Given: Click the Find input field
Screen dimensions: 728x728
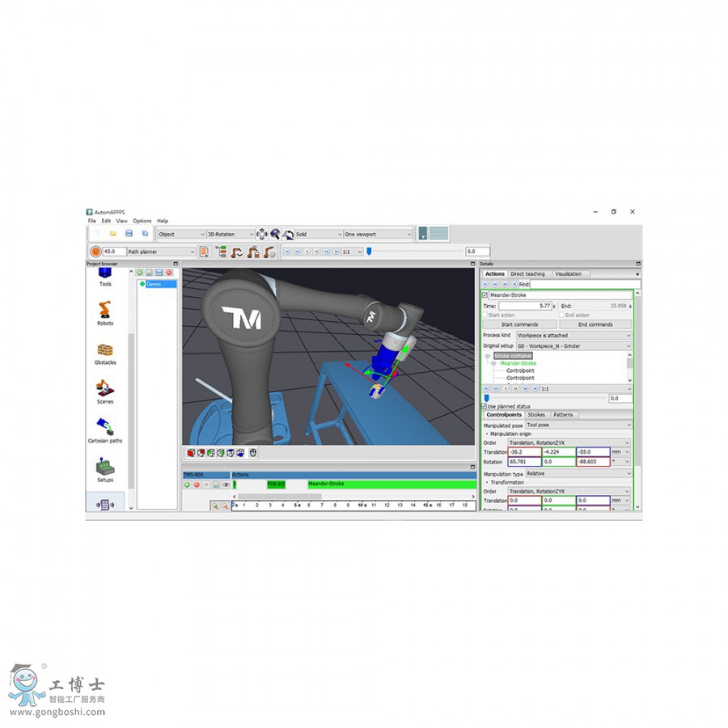Looking at the screenshot, I should coord(585,284).
